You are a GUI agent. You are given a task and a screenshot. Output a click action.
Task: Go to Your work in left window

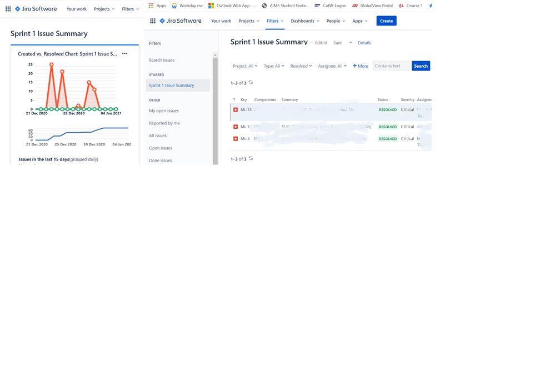(x=77, y=9)
